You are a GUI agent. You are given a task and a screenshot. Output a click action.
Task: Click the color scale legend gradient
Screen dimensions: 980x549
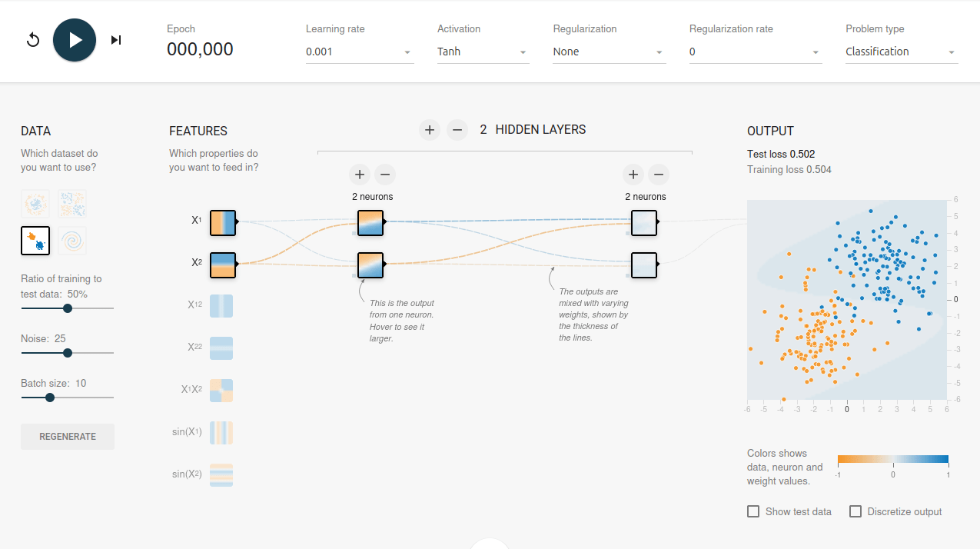tap(893, 460)
